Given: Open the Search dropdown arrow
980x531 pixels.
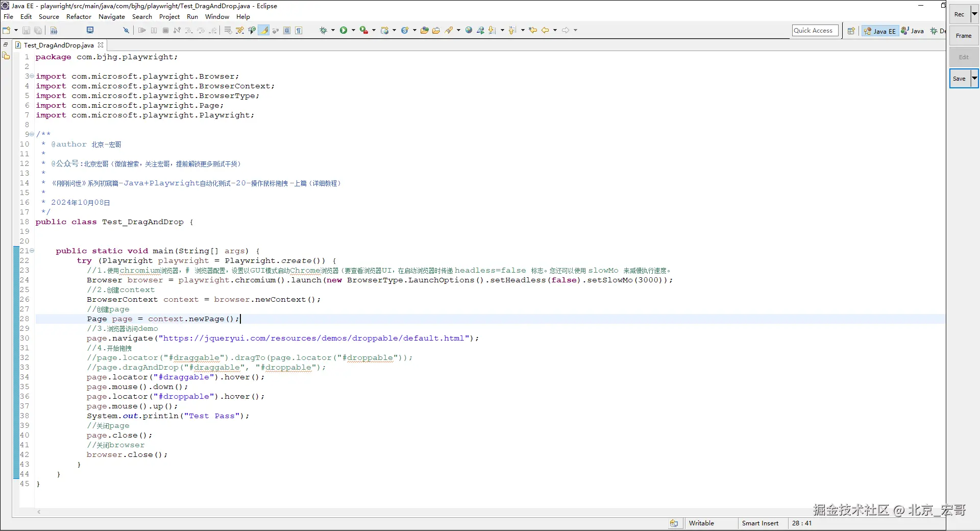Looking at the screenshot, I should pyautogui.click(x=458, y=31).
